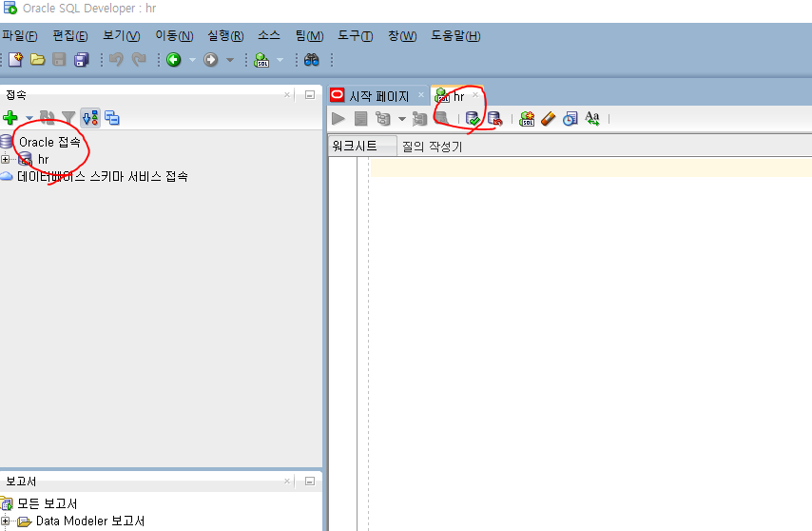Open a SQL Worksheet from main toolbar

pyautogui.click(x=261, y=60)
